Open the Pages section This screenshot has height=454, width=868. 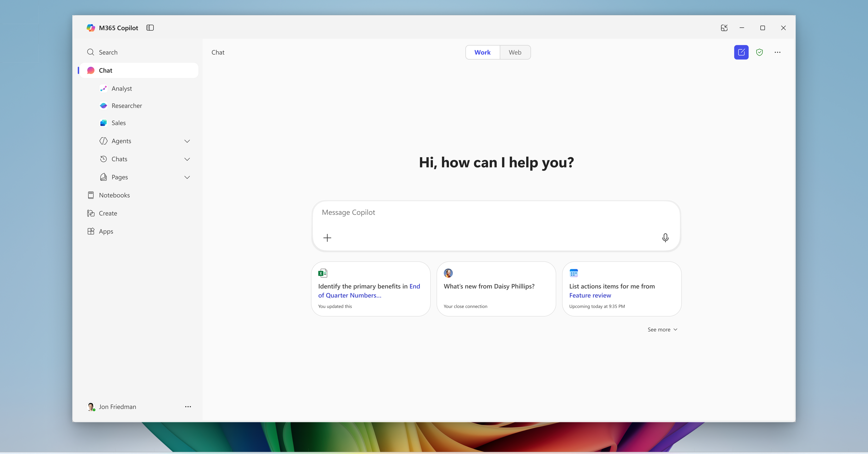coord(114,177)
